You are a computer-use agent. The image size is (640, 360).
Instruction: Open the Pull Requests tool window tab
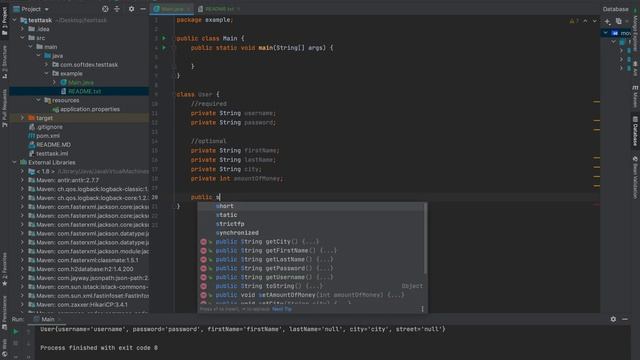coord(4,107)
